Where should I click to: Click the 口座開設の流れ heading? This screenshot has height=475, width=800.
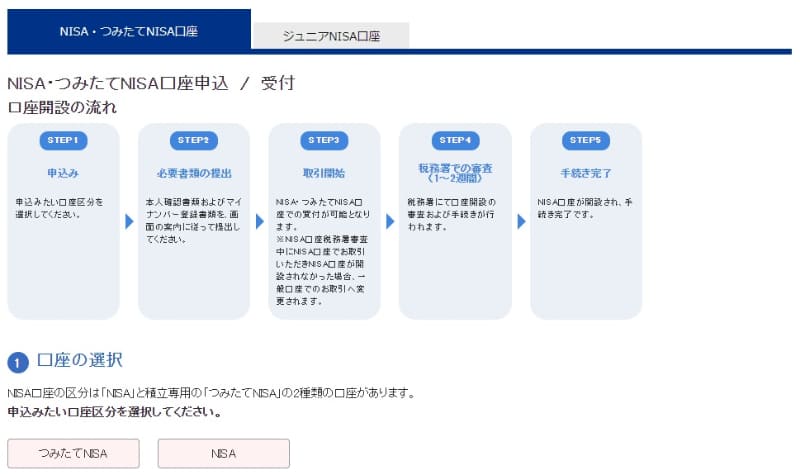[62, 107]
